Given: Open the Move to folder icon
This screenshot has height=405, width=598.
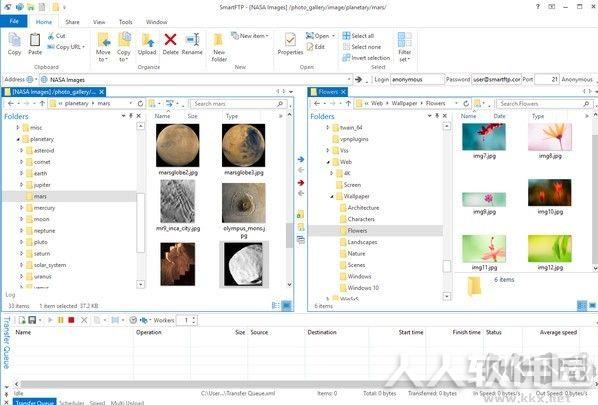Looking at the screenshot, I should click(x=103, y=40).
